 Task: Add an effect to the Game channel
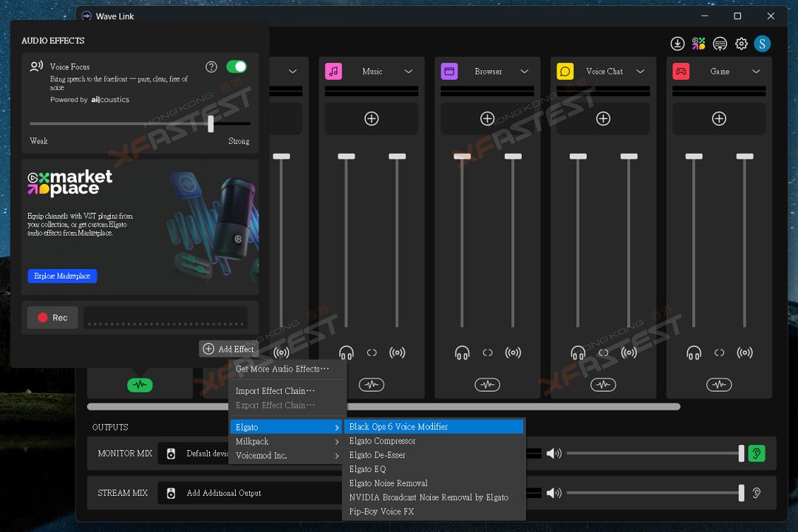tap(719, 119)
